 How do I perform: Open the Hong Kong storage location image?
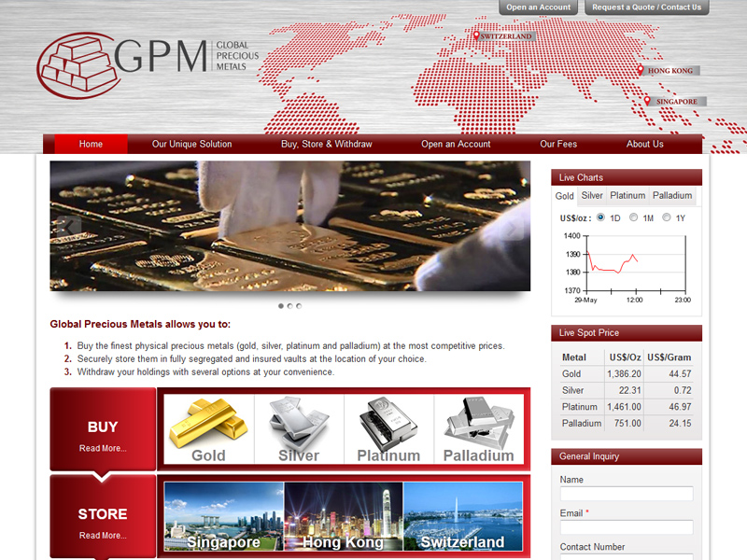click(x=344, y=516)
